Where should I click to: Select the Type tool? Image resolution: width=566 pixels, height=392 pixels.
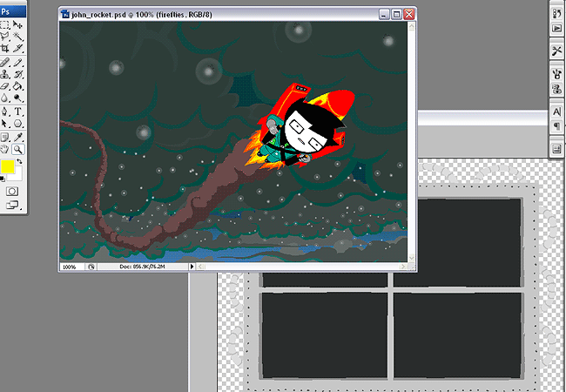[x=18, y=112]
